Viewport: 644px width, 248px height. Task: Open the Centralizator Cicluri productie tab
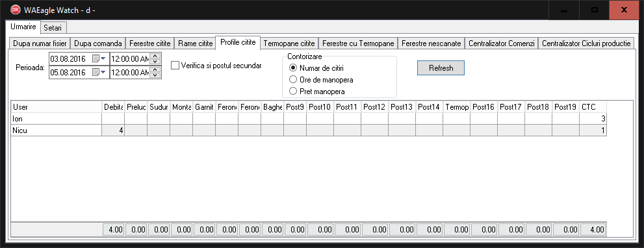(587, 43)
